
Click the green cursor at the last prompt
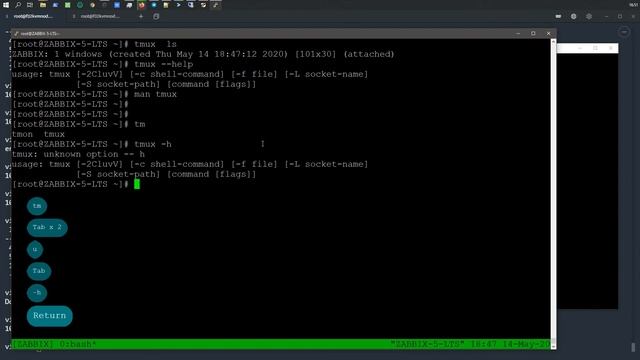tap(137, 184)
